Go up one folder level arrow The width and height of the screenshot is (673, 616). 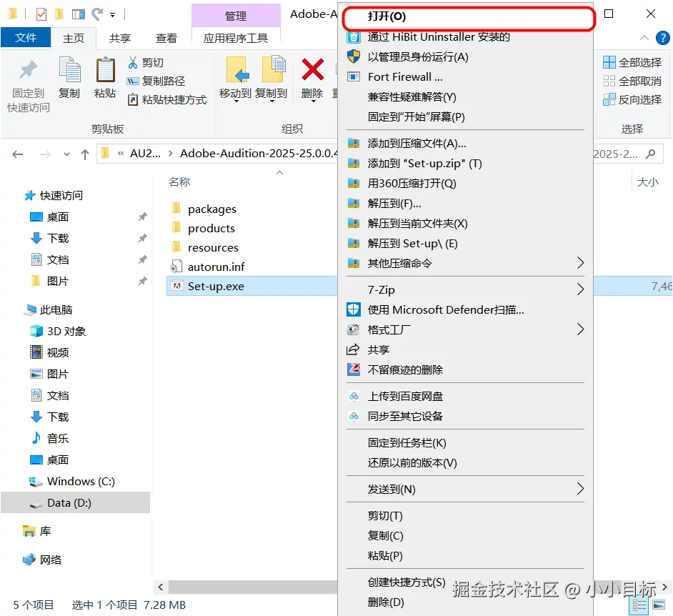coord(85,154)
